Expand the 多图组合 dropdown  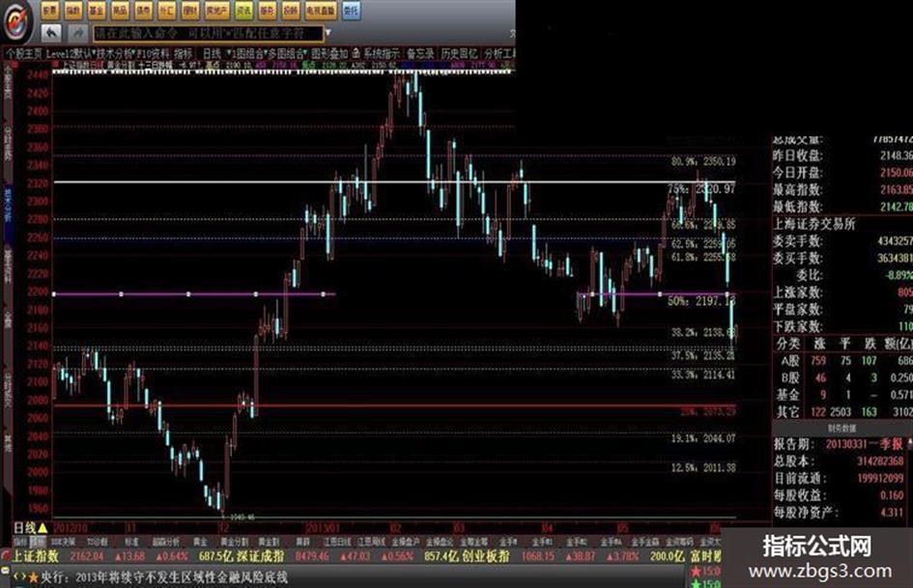[287, 53]
